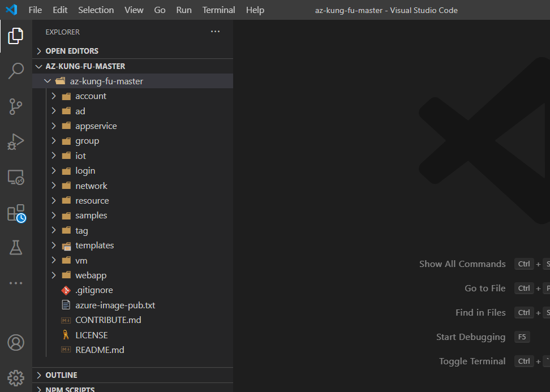Open the Extensions view
This screenshot has height=392, width=550.
[16, 213]
